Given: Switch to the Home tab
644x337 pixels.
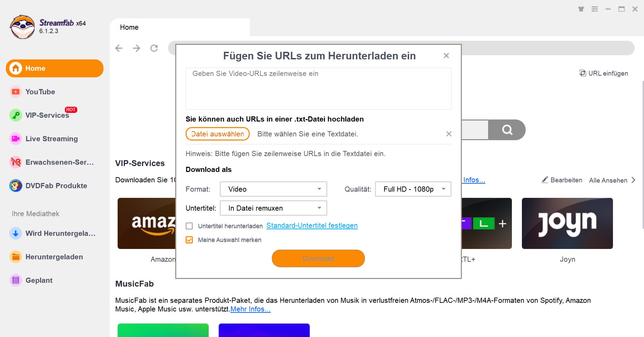Looking at the screenshot, I should click(x=180, y=27).
